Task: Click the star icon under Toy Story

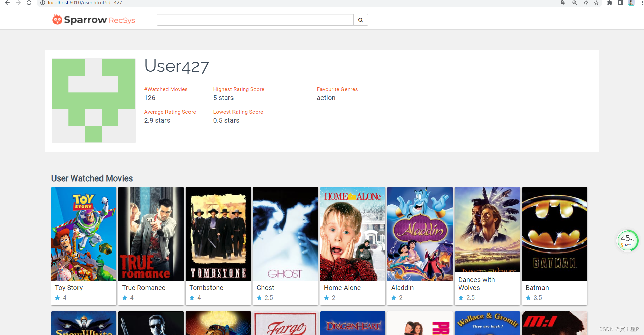Action: pos(58,298)
